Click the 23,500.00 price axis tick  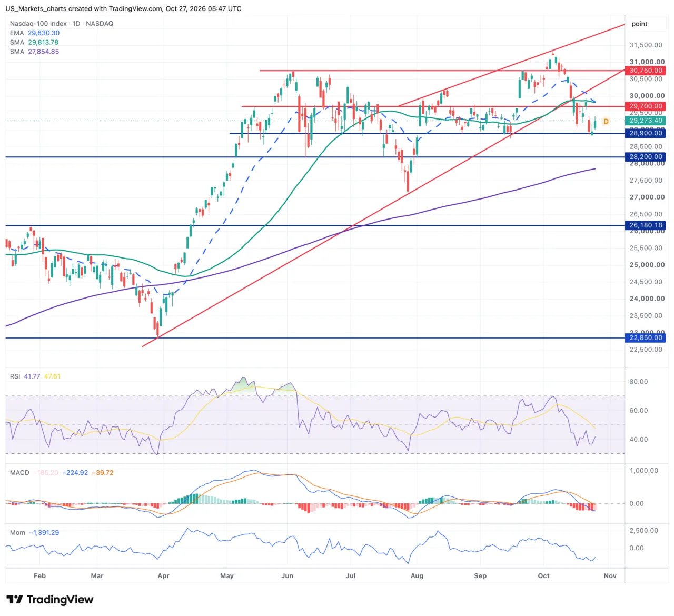[x=646, y=316]
